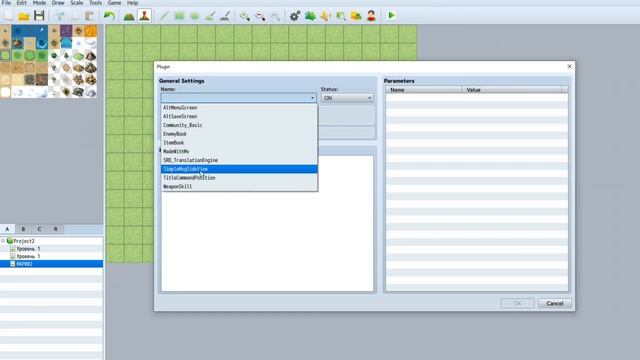Choose Community_Basic from the plugin list
This screenshot has height=360, width=640.
(239, 125)
